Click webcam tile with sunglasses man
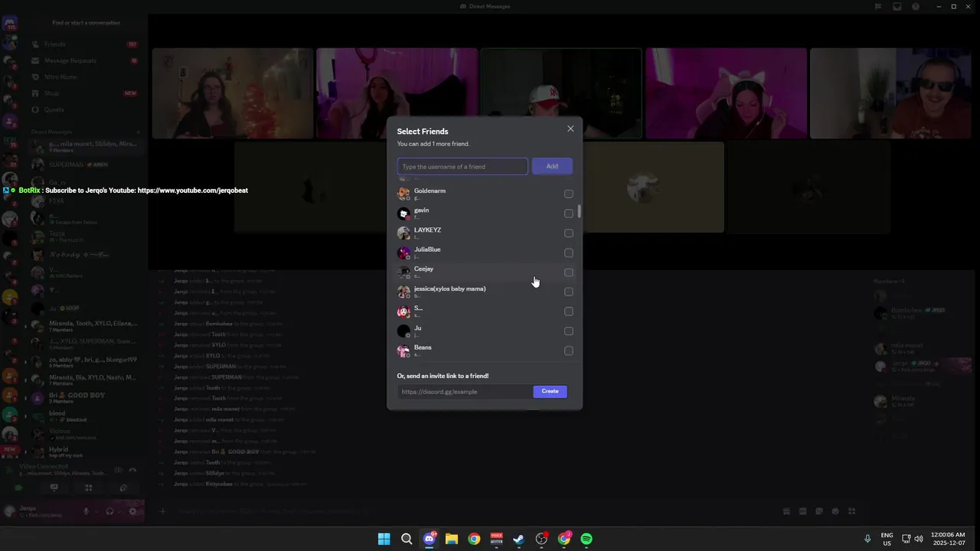Image resolution: width=980 pixels, height=551 pixels. [x=890, y=93]
